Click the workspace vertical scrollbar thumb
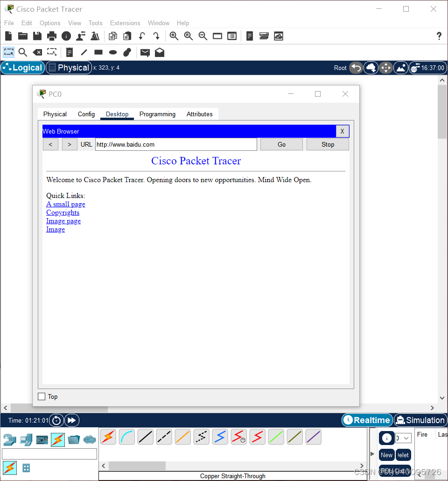 tap(442, 112)
